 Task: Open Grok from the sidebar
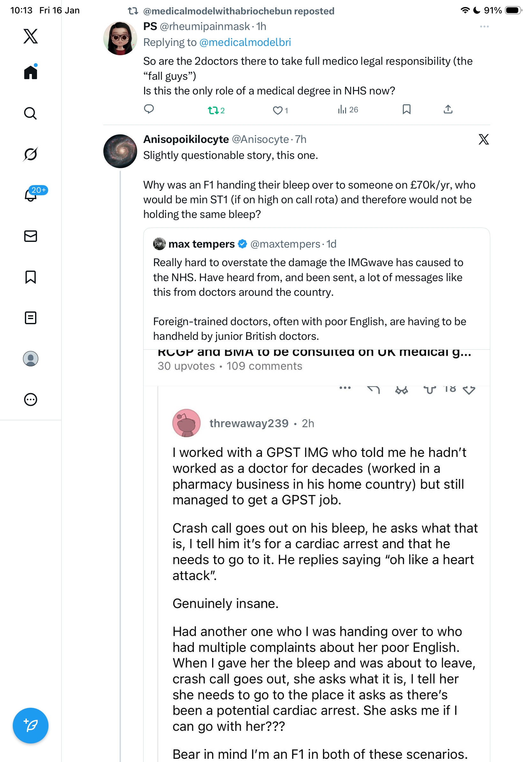coord(31,154)
